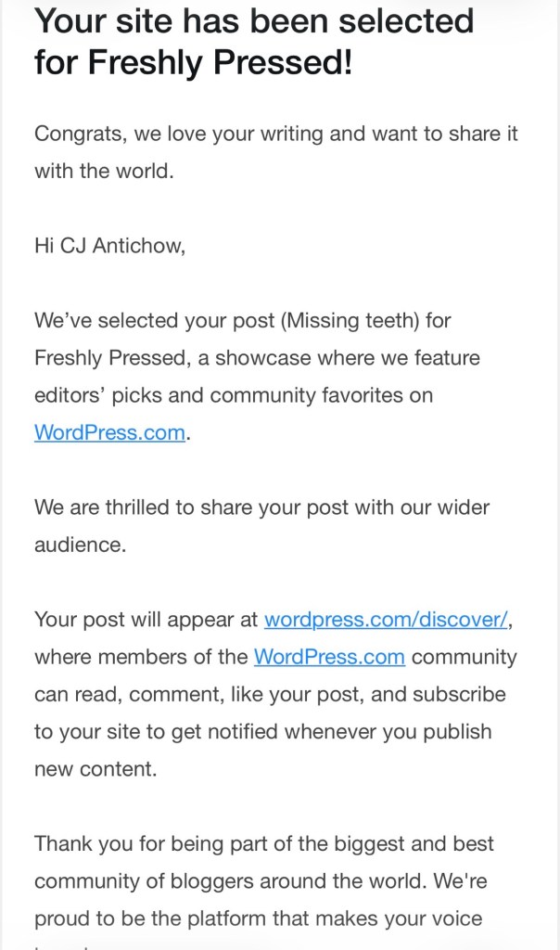The image size is (560, 950).
Task: Click the "with the world." line
Action: pyautogui.click(x=104, y=171)
